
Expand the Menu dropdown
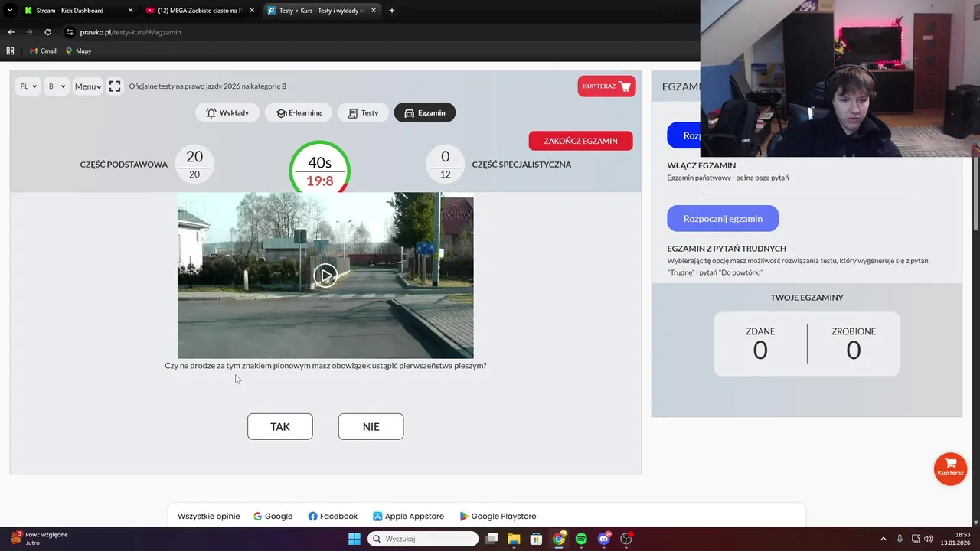pyautogui.click(x=88, y=86)
